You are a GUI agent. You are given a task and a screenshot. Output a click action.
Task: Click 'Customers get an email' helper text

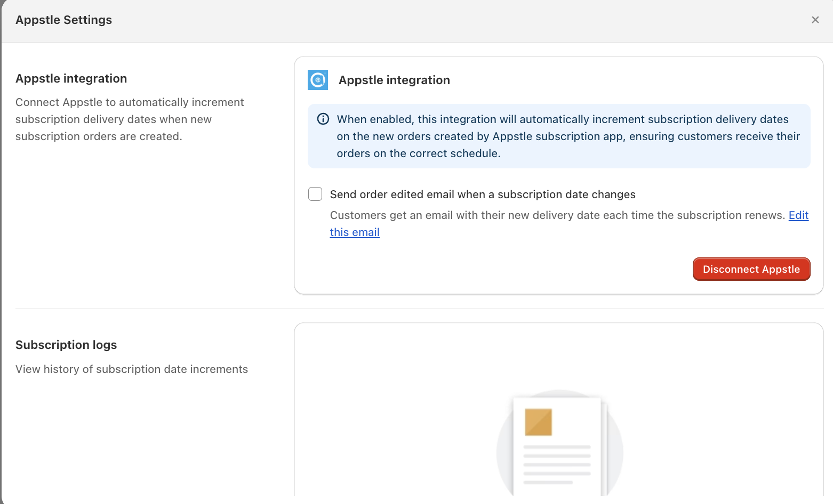557,215
